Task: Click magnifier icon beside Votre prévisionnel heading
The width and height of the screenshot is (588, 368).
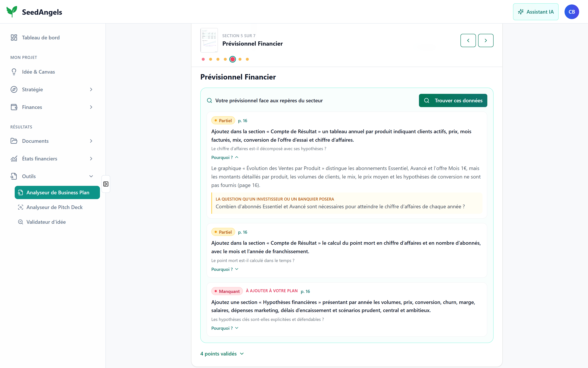Action: [209, 100]
